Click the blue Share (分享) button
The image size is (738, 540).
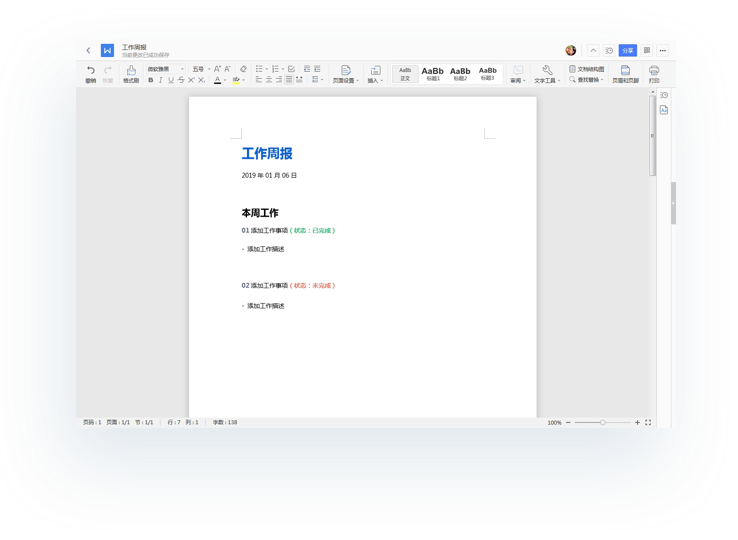click(x=627, y=50)
